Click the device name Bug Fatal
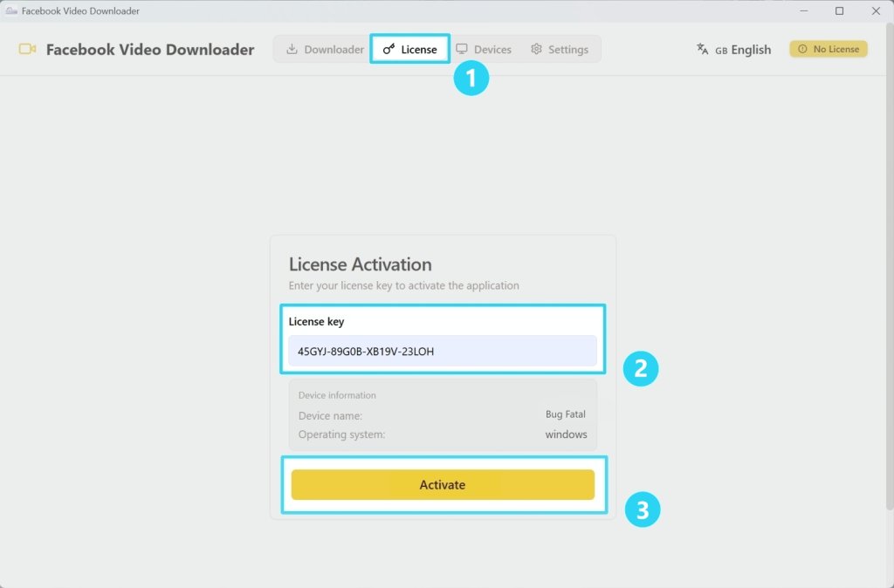 pyautogui.click(x=566, y=414)
